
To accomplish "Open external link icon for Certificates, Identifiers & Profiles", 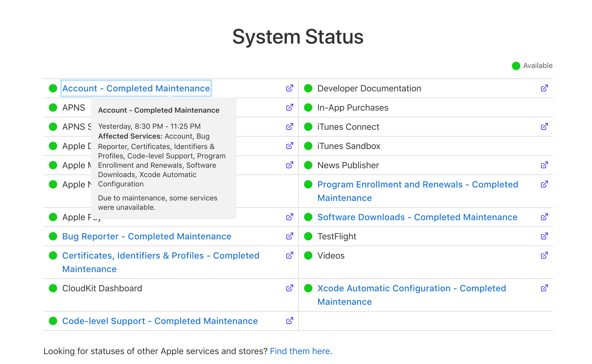I will [290, 255].
